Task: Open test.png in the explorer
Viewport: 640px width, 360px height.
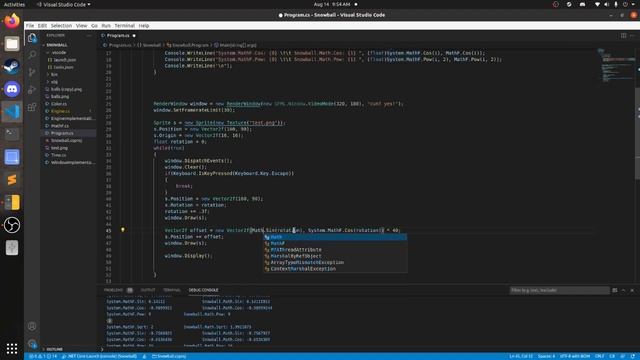Action: pyautogui.click(x=59, y=148)
